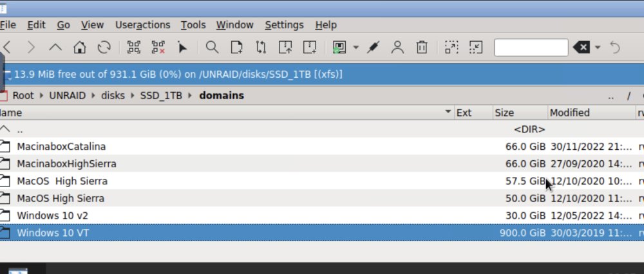Select the '..' parent directory row
The image size is (644, 274).
pos(322,130)
